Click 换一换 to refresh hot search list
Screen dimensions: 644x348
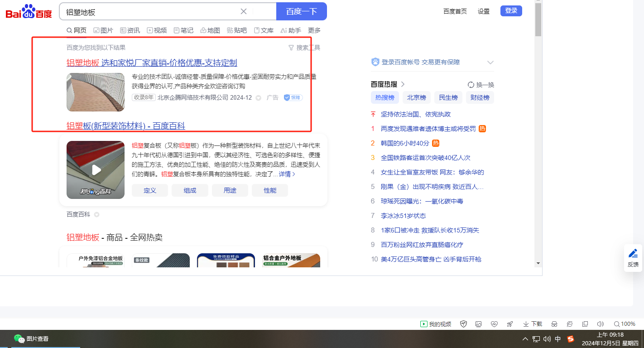(x=481, y=85)
